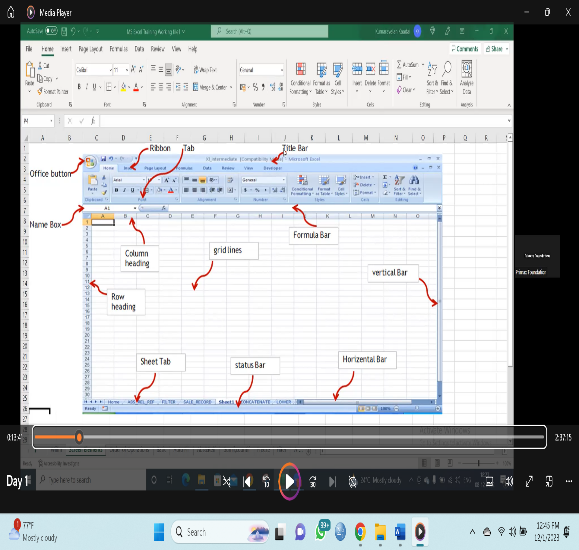Image resolution: width=579 pixels, height=550 pixels.
Task: Click the yellow fill color button
Action: [x=124, y=87]
